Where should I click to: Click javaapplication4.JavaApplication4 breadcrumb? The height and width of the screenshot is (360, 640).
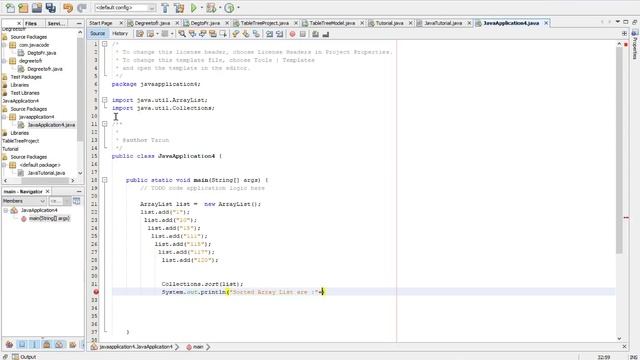[136, 347]
